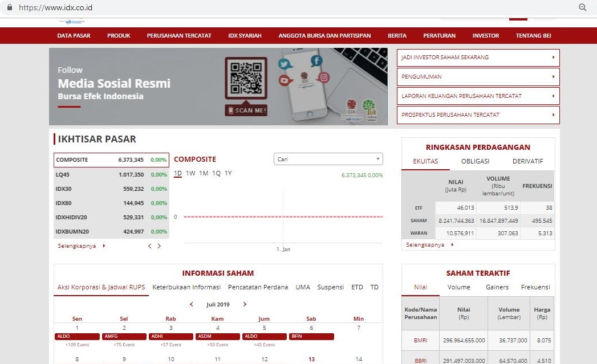Viewport: 597px width, 364px height.
Task: Switch Saham Teraktif to Gainers tab
Action: click(497, 287)
